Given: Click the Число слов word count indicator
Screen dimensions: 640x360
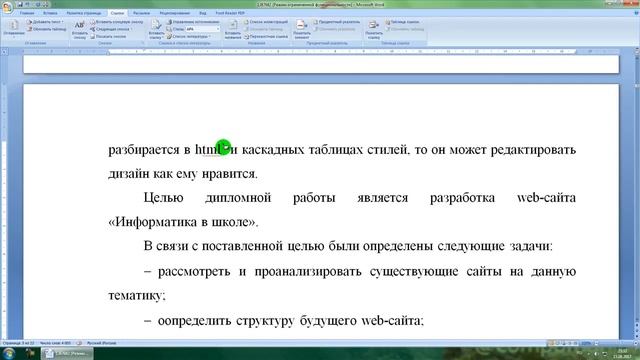Looking at the screenshot, I should (x=55, y=343).
